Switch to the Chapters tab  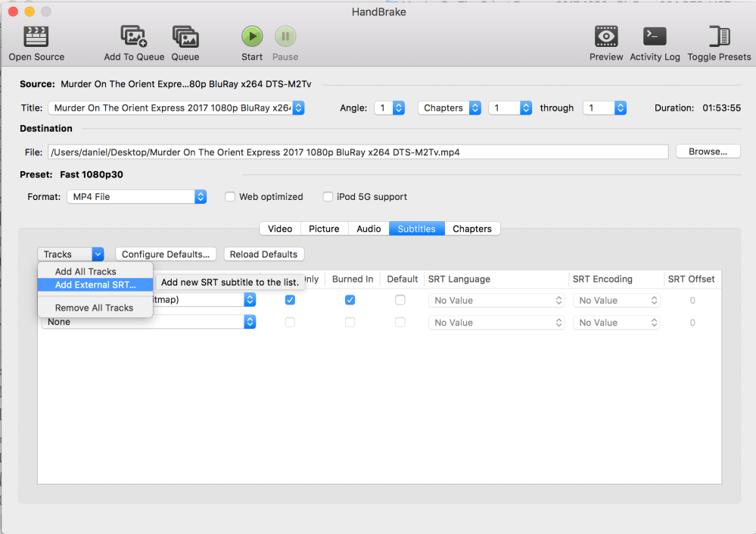[x=472, y=229]
